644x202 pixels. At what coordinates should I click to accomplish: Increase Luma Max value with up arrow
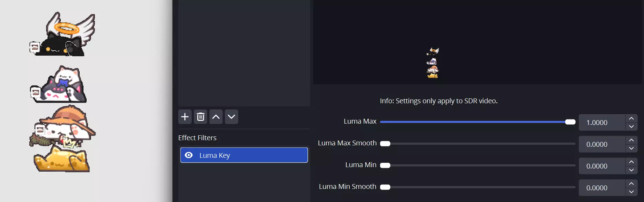(631, 118)
